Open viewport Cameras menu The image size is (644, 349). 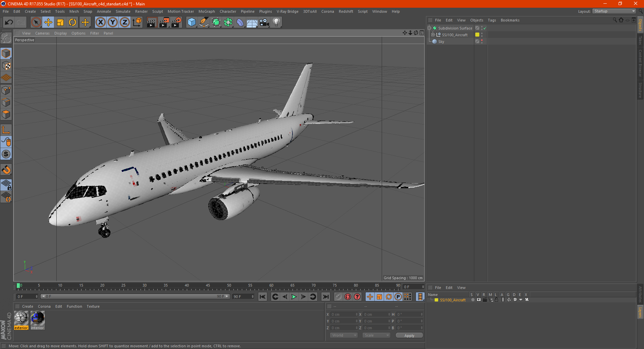42,33
